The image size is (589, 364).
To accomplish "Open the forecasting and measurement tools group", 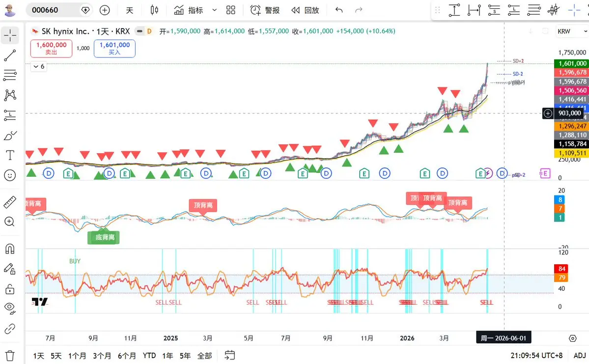I will pyautogui.click(x=10, y=115).
